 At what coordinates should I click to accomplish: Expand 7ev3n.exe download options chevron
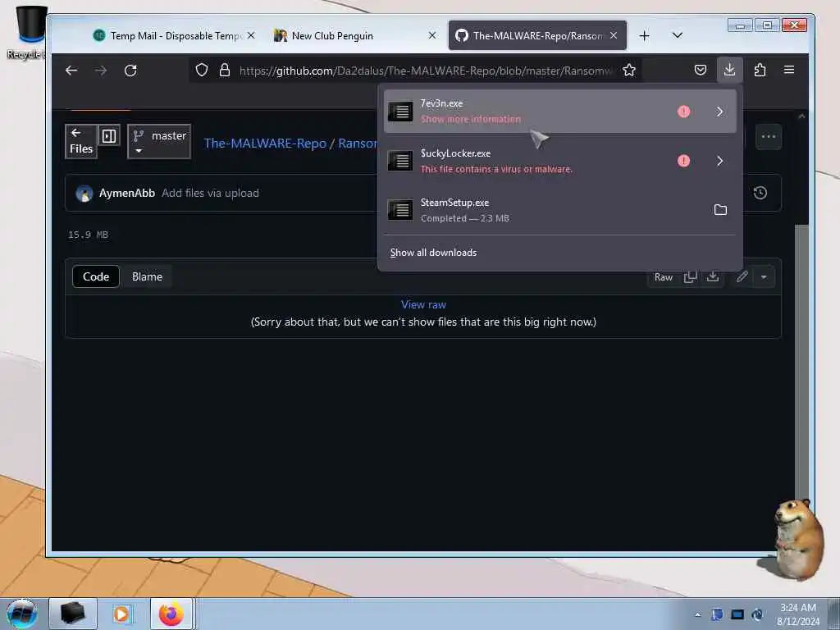[719, 112]
